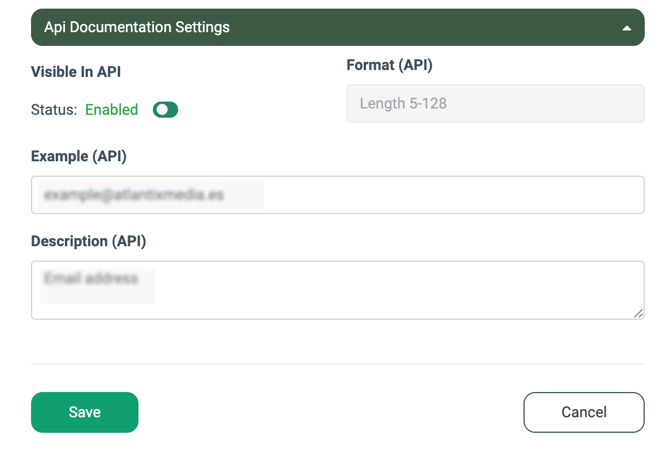
Task: Click the Example (API) label
Action: point(79,156)
